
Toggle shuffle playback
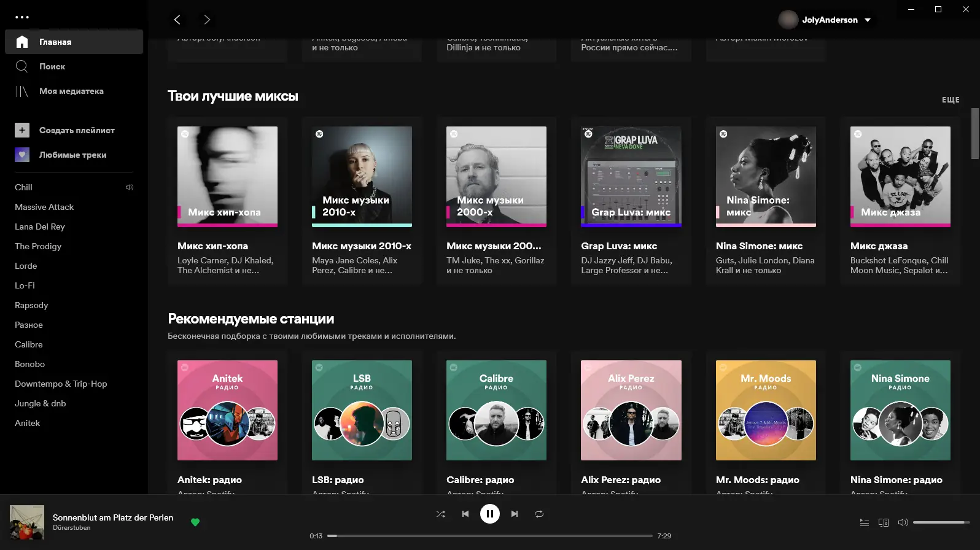(x=441, y=514)
